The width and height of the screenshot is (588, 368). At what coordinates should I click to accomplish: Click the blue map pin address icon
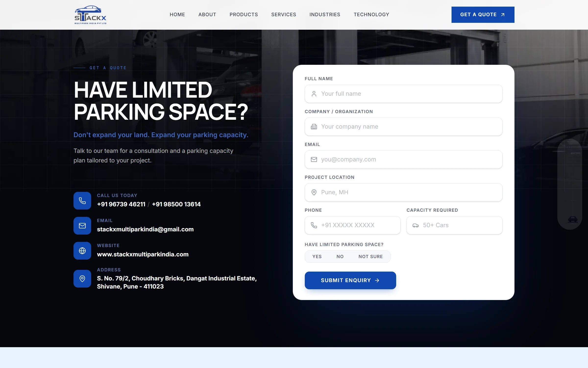pos(82,279)
